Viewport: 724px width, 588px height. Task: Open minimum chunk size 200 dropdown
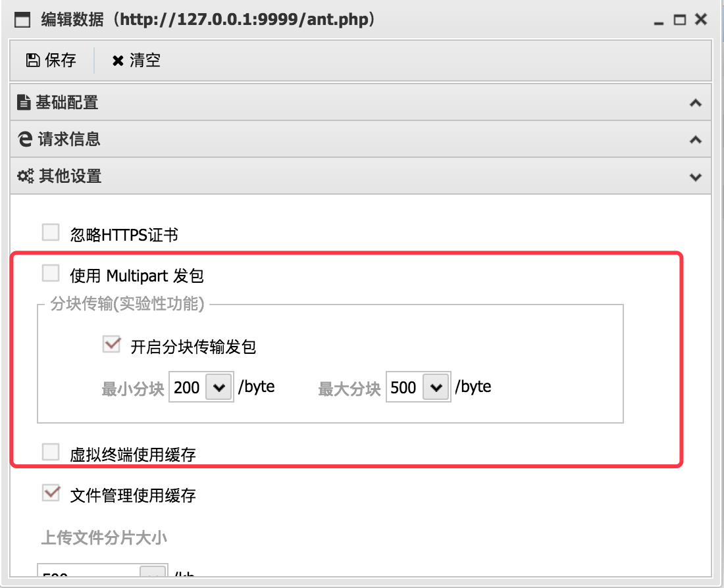tap(219, 387)
